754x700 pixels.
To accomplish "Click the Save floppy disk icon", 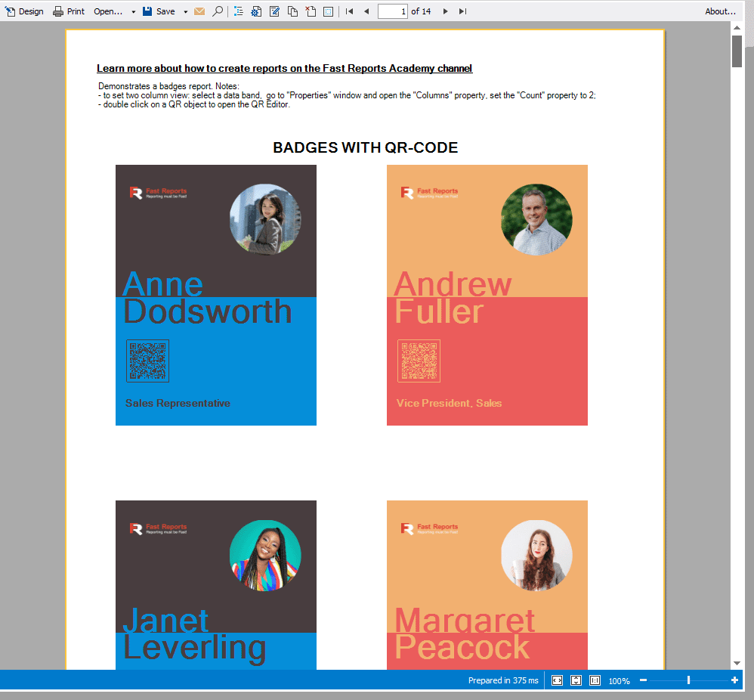I will click(148, 11).
